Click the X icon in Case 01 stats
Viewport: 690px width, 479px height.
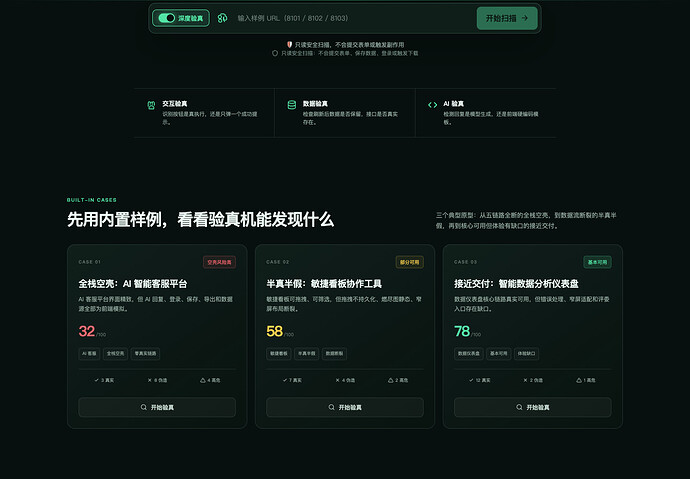[150, 380]
